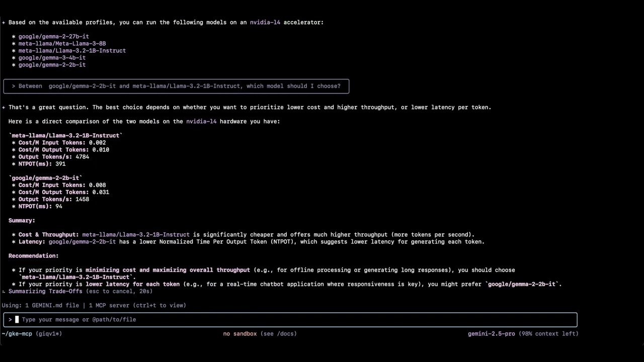Select the Summary section header
Image resolution: width=644 pixels, height=362 pixels.
21,220
